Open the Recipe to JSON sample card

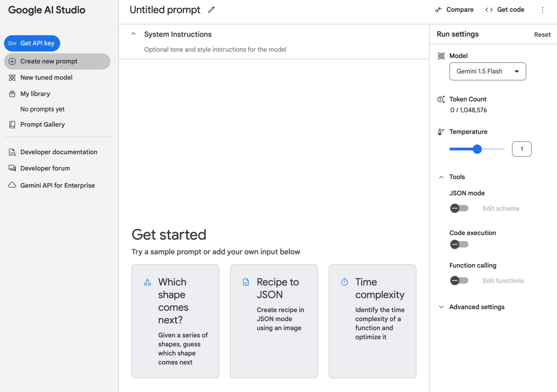click(x=274, y=321)
